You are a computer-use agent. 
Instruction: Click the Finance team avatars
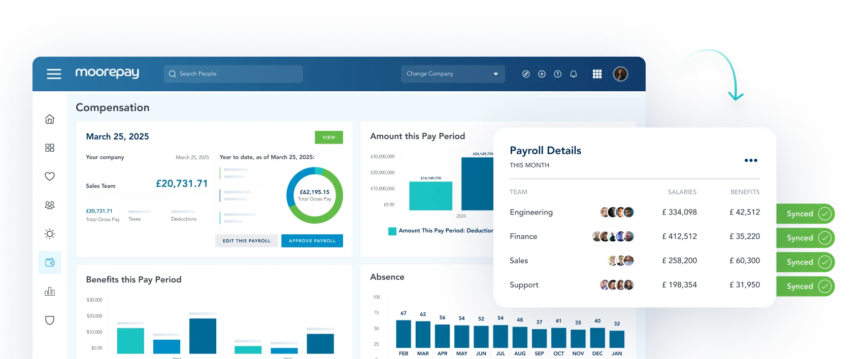coord(613,236)
